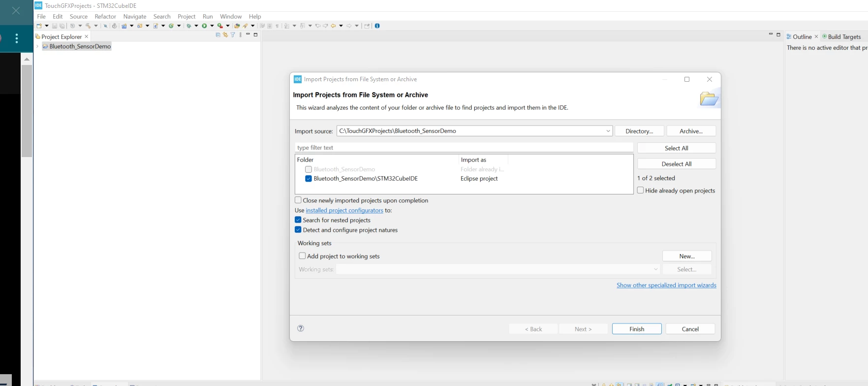Minimize the Project Explorer panel
The height and width of the screenshot is (386, 868).
click(x=248, y=34)
